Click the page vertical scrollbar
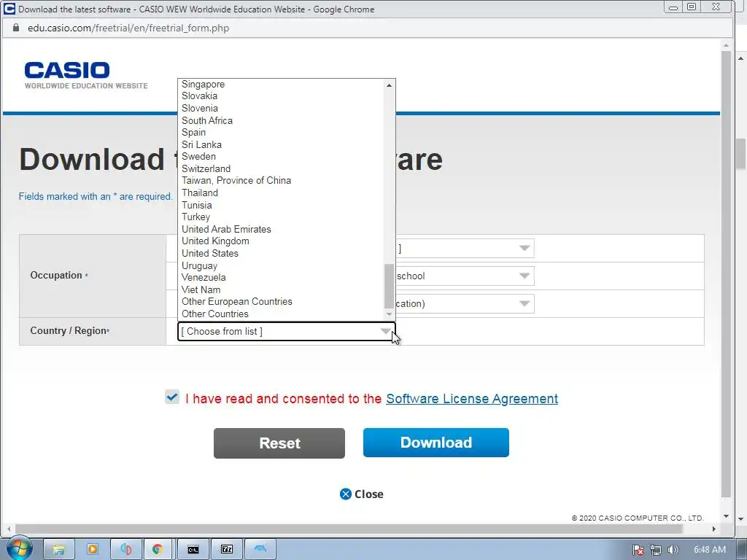The image size is (747, 560). tap(726, 274)
